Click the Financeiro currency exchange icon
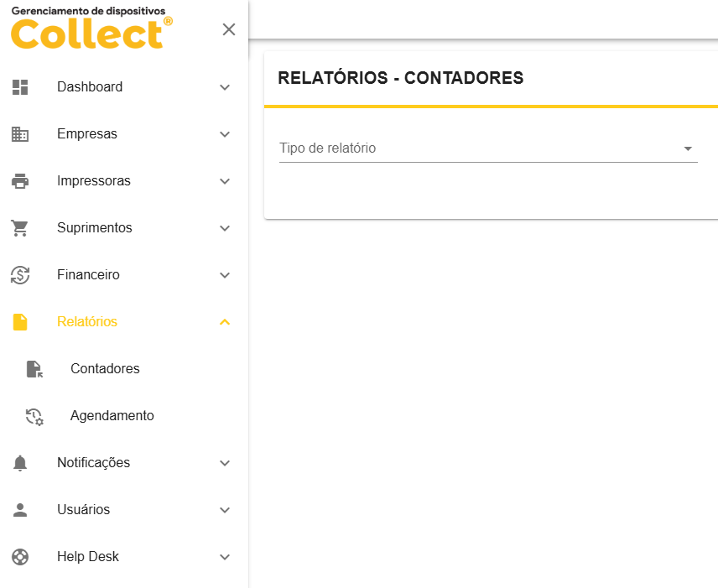 point(20,275)
